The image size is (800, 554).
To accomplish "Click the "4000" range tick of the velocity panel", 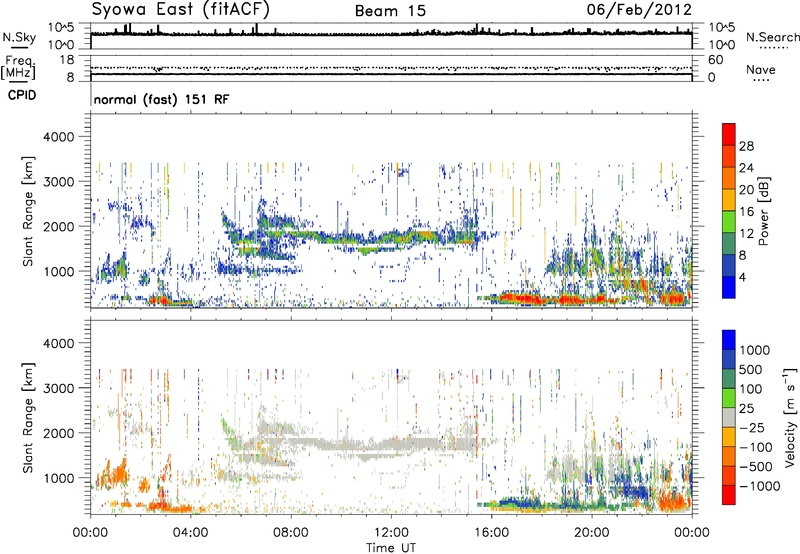I will tap(59, 343).
